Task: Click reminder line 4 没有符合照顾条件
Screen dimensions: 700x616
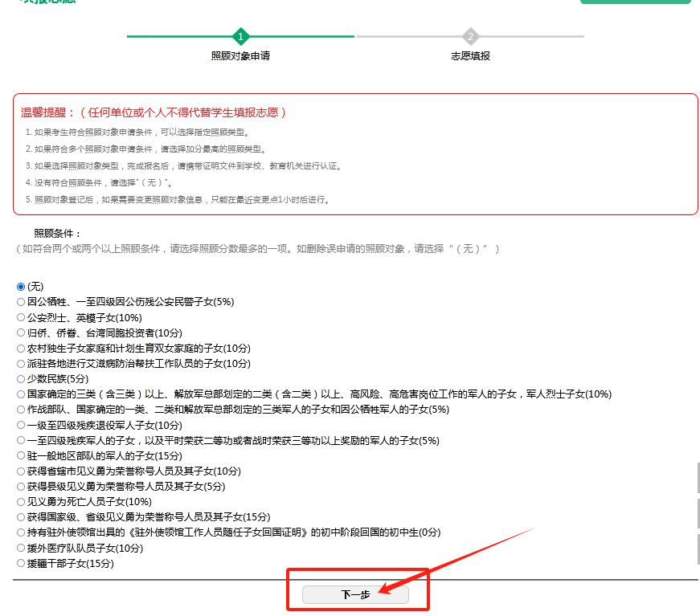Action: (x=99, y=183)
